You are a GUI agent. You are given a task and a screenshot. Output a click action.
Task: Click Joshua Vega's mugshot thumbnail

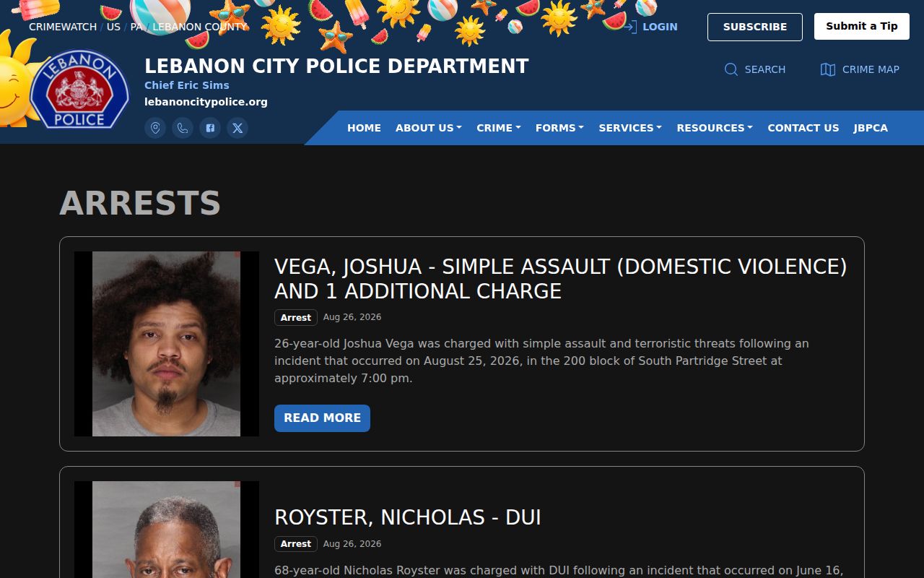point(167,344)
